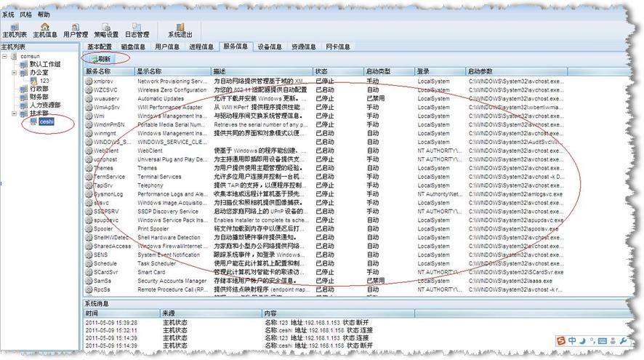Click the gear icon beside RpcSs

[89, 289]
